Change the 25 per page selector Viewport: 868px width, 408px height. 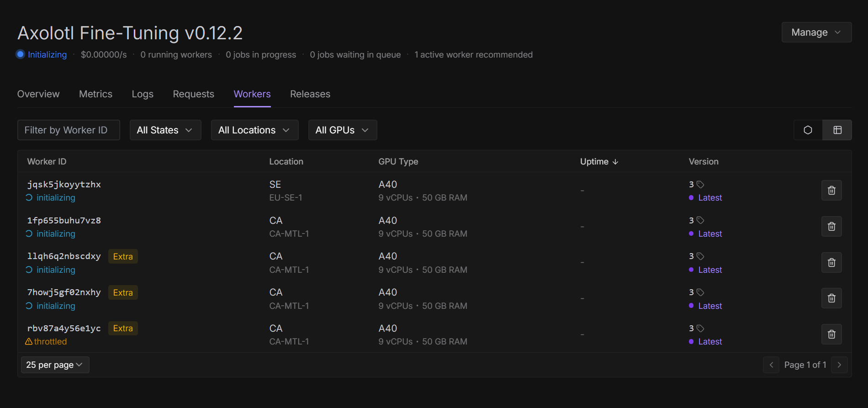(x=55, y=365)
